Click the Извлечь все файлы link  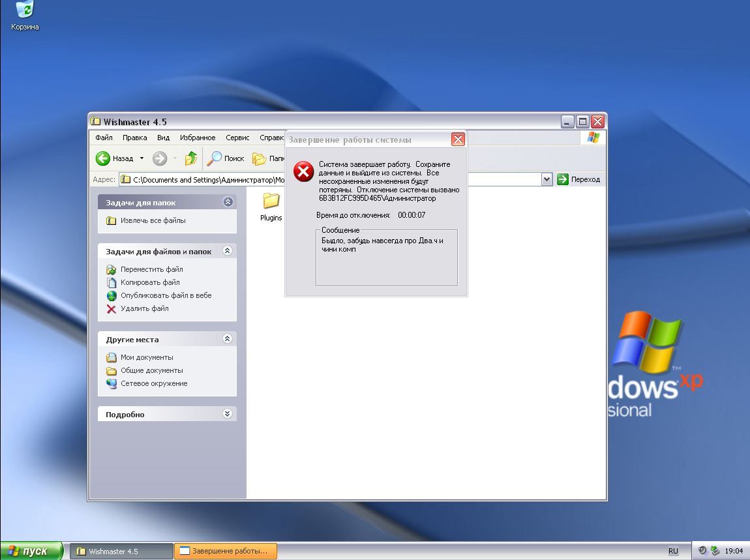153,220
